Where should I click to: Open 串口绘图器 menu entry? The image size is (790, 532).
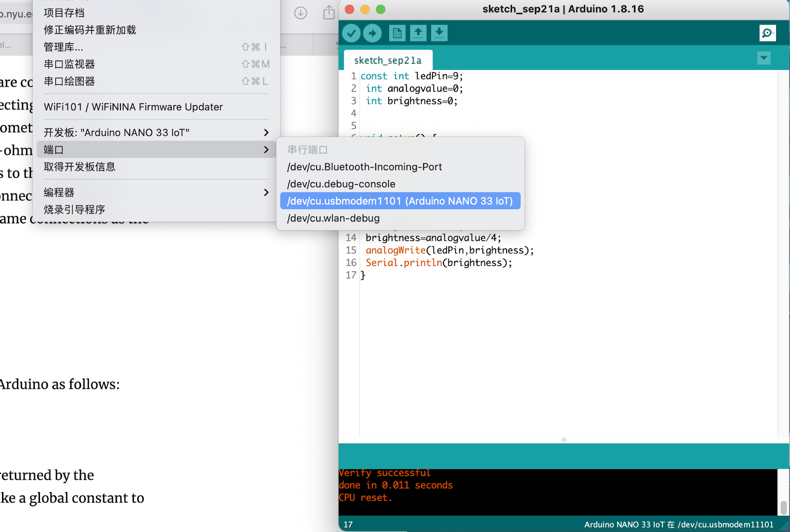pos(156,81)
